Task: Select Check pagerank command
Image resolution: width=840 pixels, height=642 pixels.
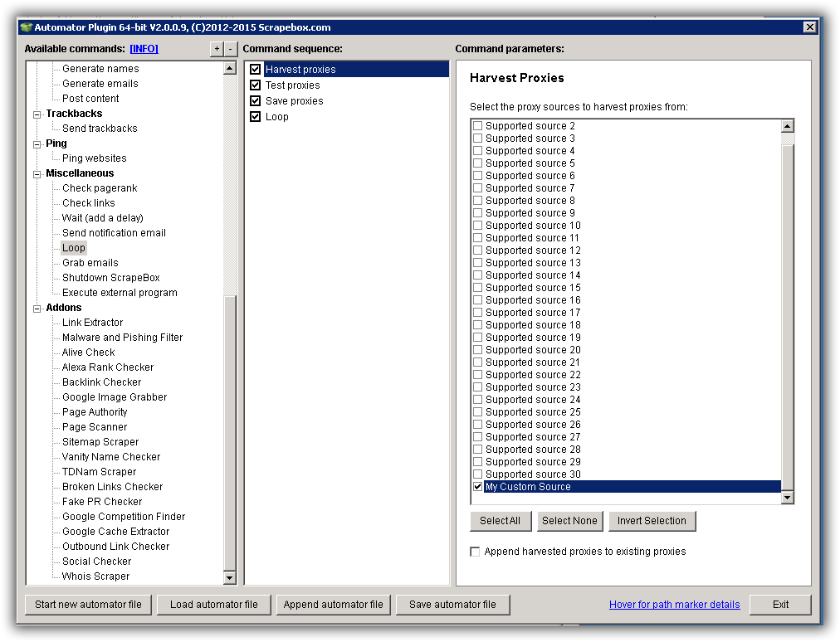Action: [x=100, y=188]
